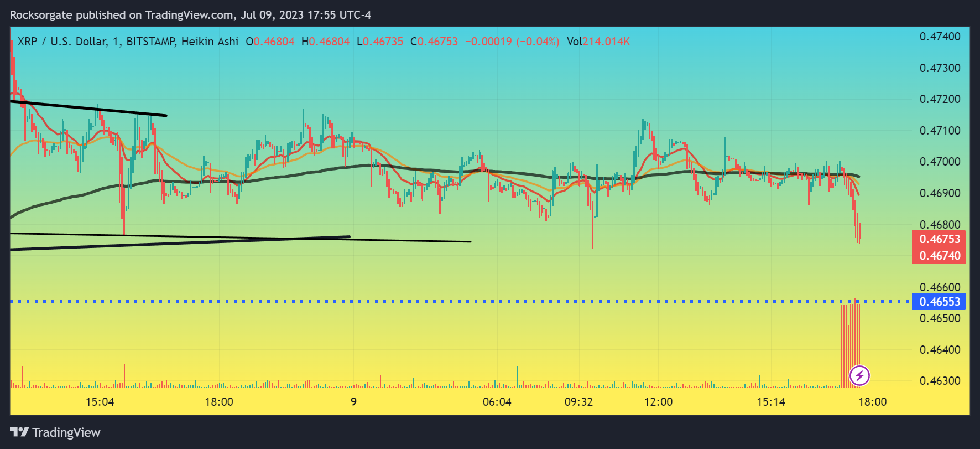Click the 0.47300 price axis label
Image resolution: width=980 pixels, height=449 pixels.
(940, 68)
